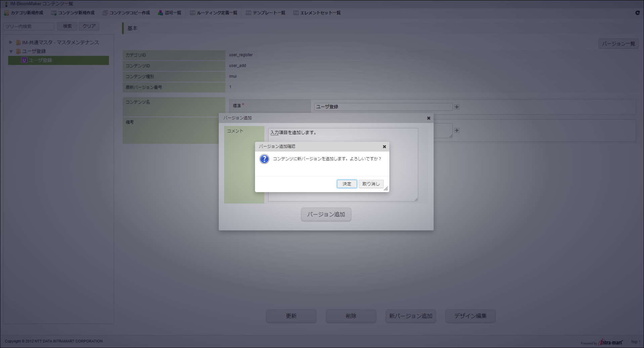Select IM-共通マスタ - マスタメンテナンス tree item
The image size is (644, 348).
[x=60, y=42]
